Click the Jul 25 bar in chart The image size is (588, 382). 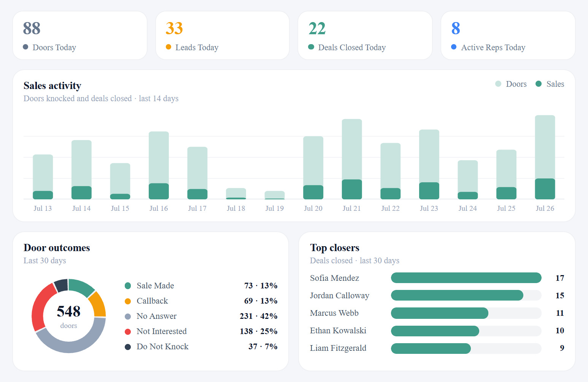point(506,175)
